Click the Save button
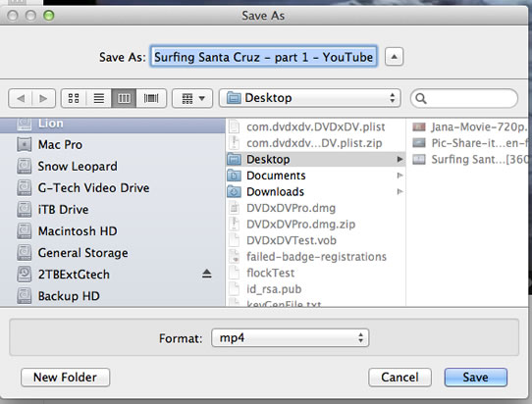532x404 pixels. tap(476, 378)
